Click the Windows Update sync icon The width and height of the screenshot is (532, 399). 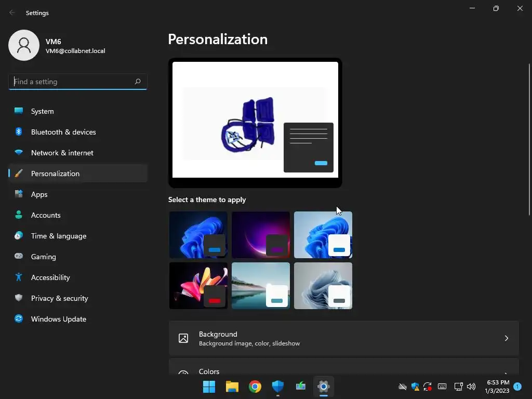click(19, 318)
